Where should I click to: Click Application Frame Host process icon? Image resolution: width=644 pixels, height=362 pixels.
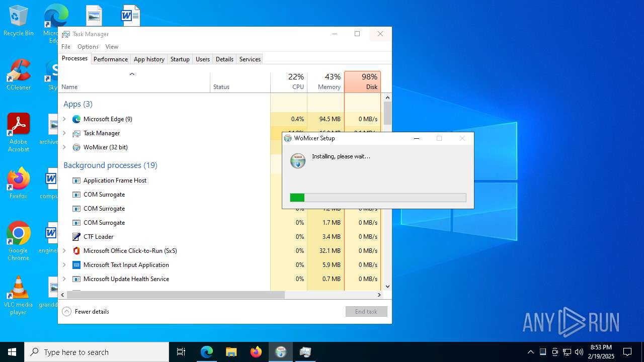click(x=76, y=180)
